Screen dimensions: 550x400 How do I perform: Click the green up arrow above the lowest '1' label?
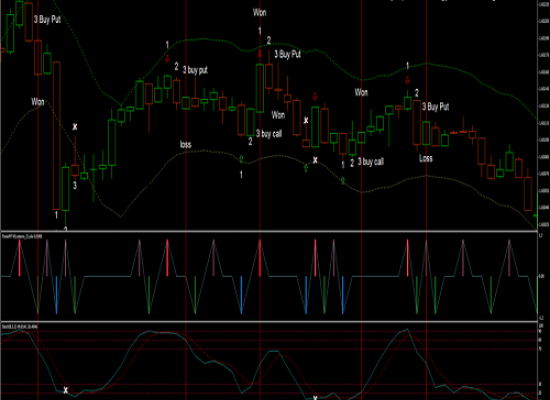[241, 159]
